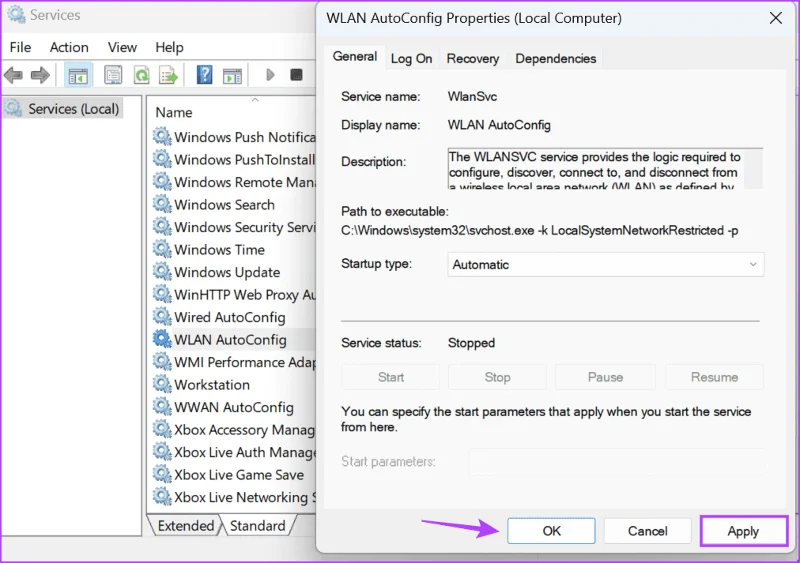Click the Refresh toolbar icon
The height and width of the screenshot is (563, 800).
141,76
